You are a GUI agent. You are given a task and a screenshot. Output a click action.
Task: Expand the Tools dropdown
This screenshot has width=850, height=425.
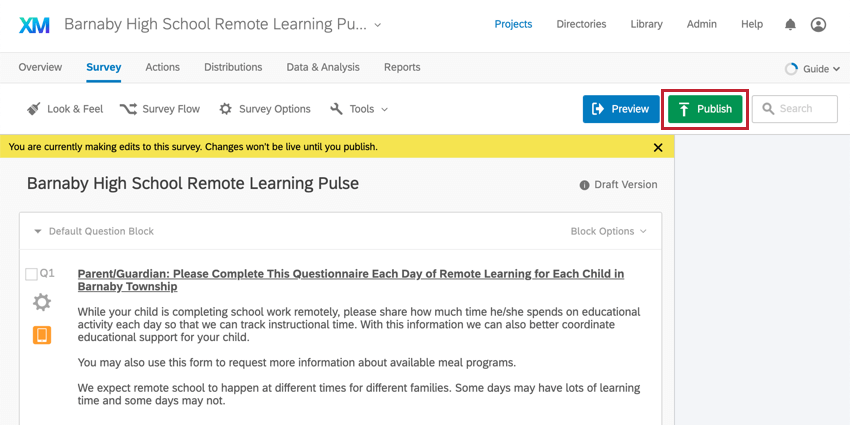359,109
